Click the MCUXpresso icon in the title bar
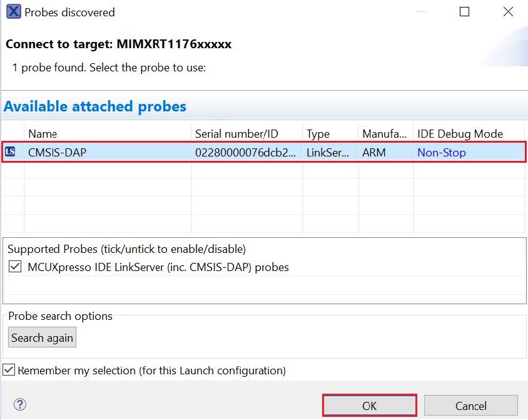528x420 pixels. click(x=13, y=12)
